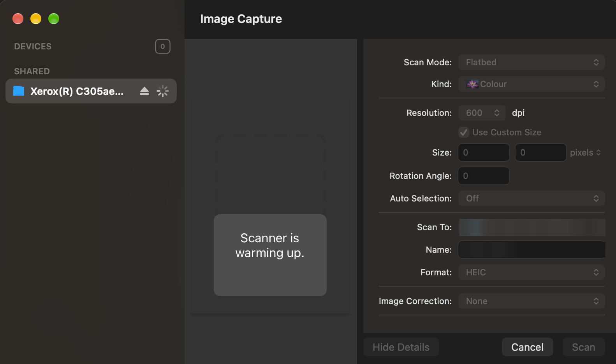Click the Scan button
The width and height of the screenshot is (616, 364).
583,347
